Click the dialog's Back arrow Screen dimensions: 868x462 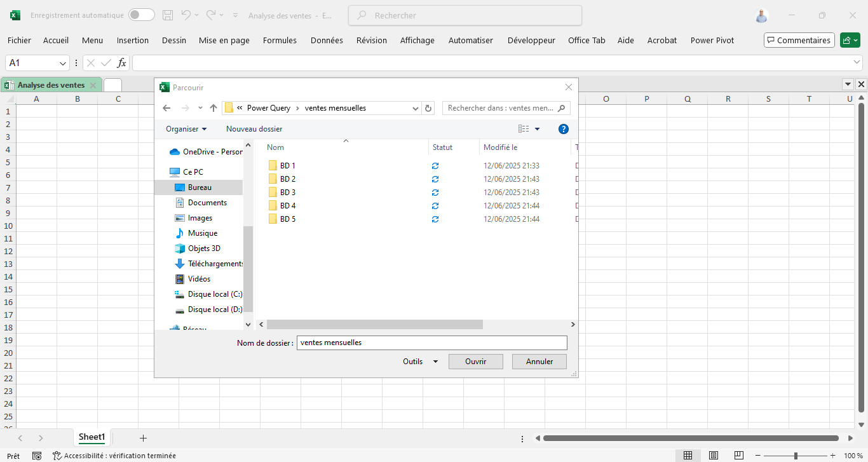click(166, 108)
